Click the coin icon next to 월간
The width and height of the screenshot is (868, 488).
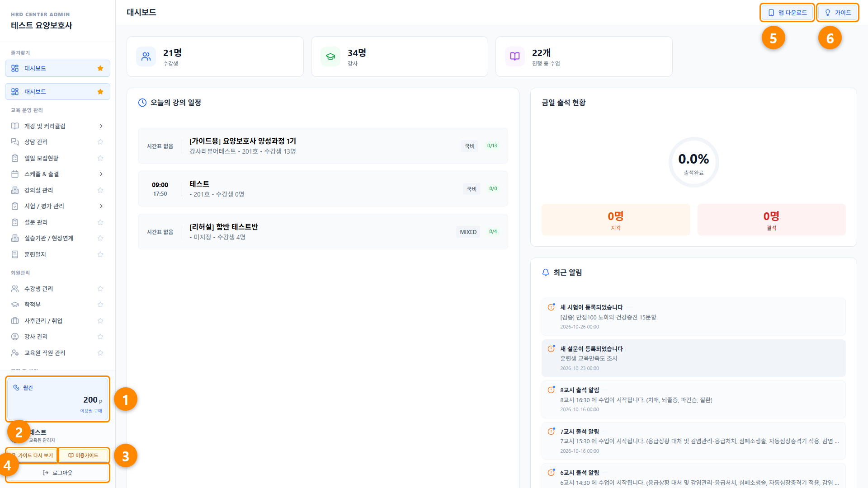click(x=16, y=388)
